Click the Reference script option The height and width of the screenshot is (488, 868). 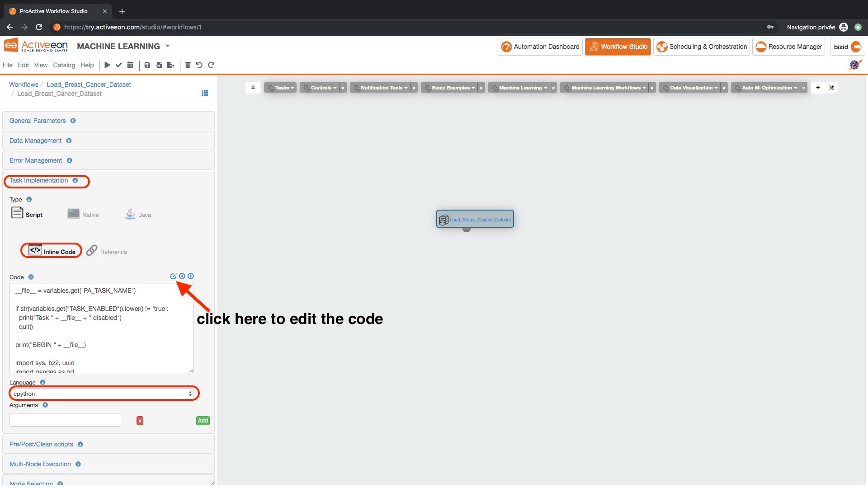click(x=107, y=251)
